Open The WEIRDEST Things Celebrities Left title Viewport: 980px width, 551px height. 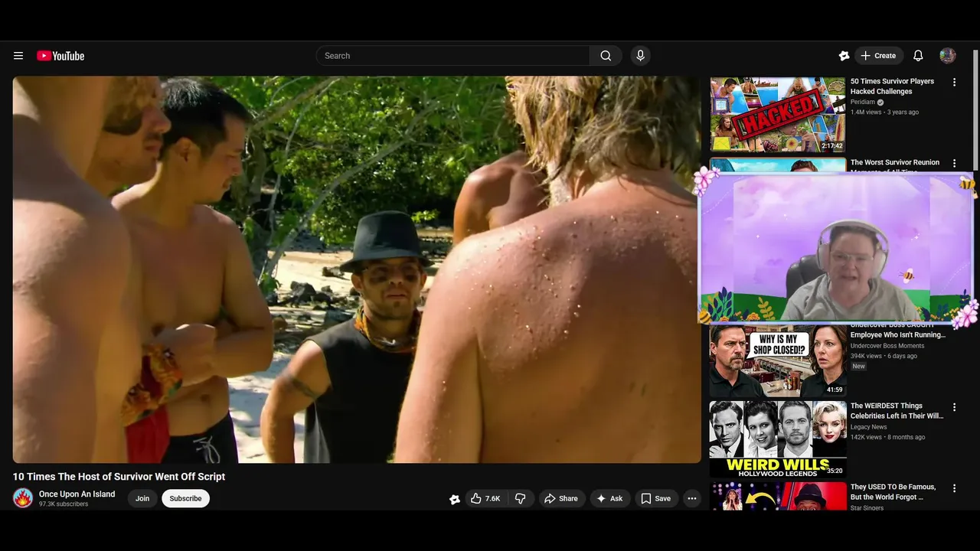(897, 411)
